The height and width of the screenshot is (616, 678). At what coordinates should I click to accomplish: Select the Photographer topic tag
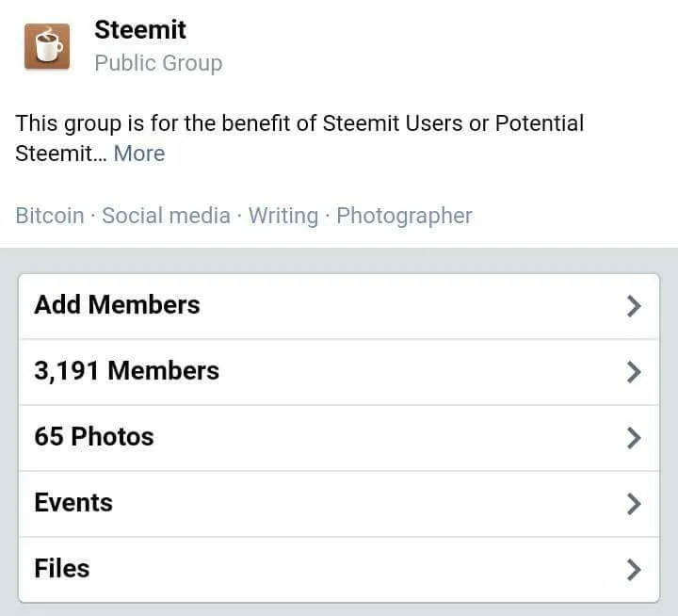click(x=404, y=216)
